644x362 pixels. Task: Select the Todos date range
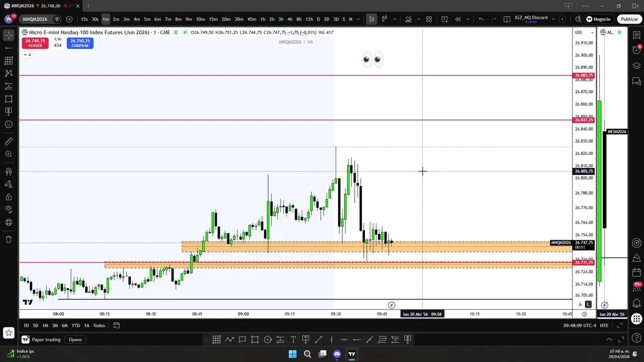[x=99, y=325]
